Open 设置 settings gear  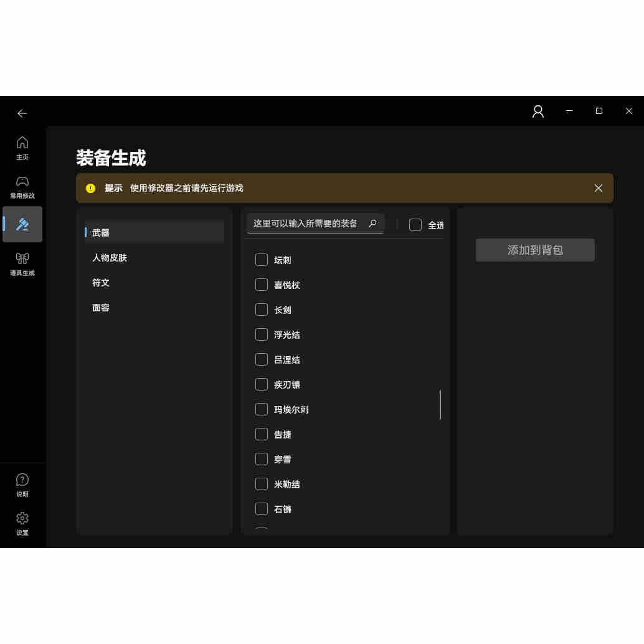click(22, 523)
